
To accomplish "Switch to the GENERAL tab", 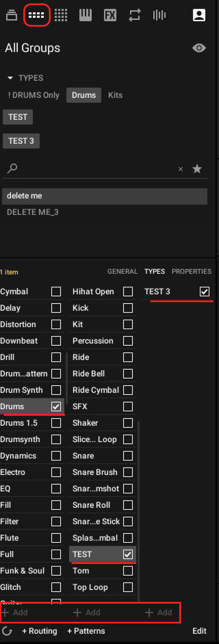I will pos(122,272).
